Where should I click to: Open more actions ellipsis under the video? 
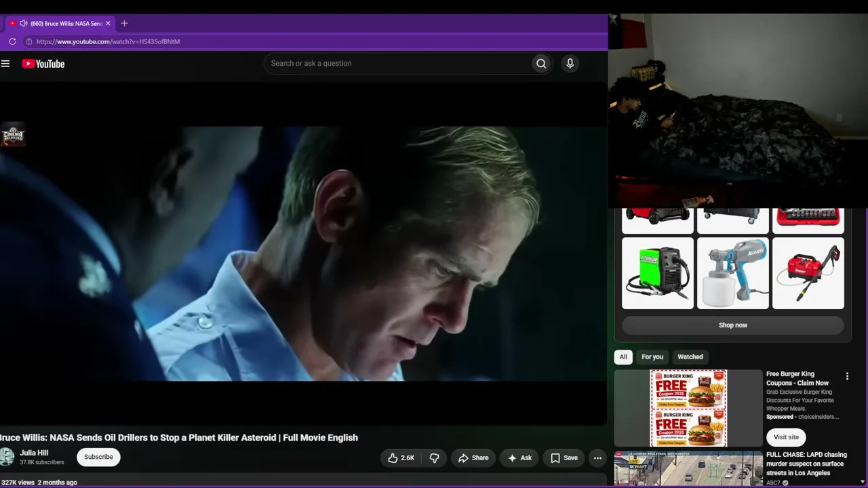(597, 458)
